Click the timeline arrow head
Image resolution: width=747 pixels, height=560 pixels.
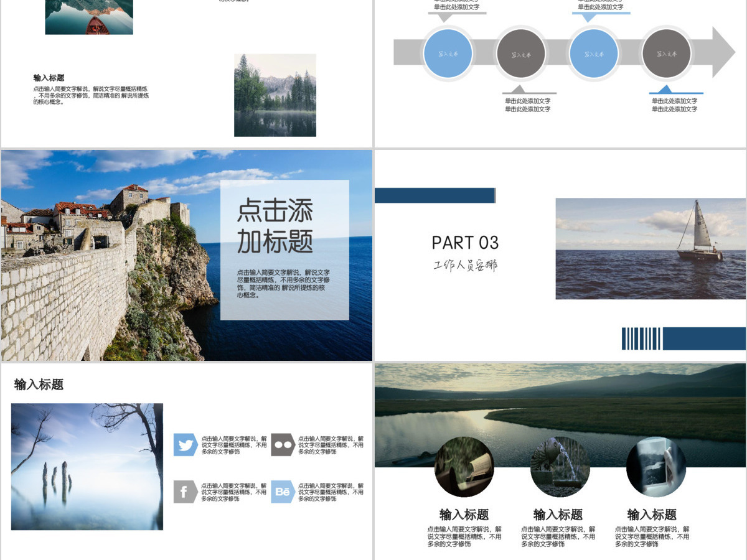tap(724, 52)
